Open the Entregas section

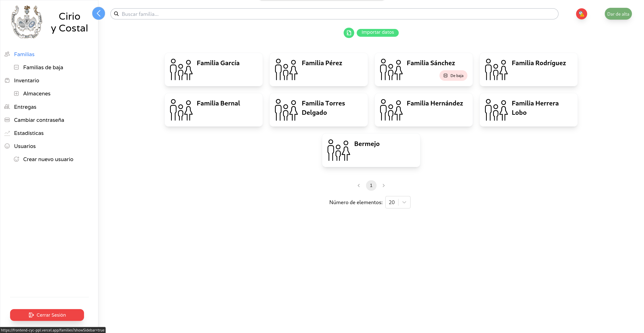25,107
